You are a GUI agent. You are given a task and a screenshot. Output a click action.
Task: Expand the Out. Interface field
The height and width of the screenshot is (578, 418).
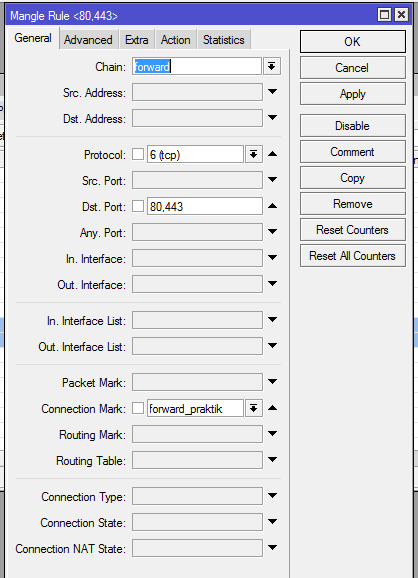click(x=272, y=283)
